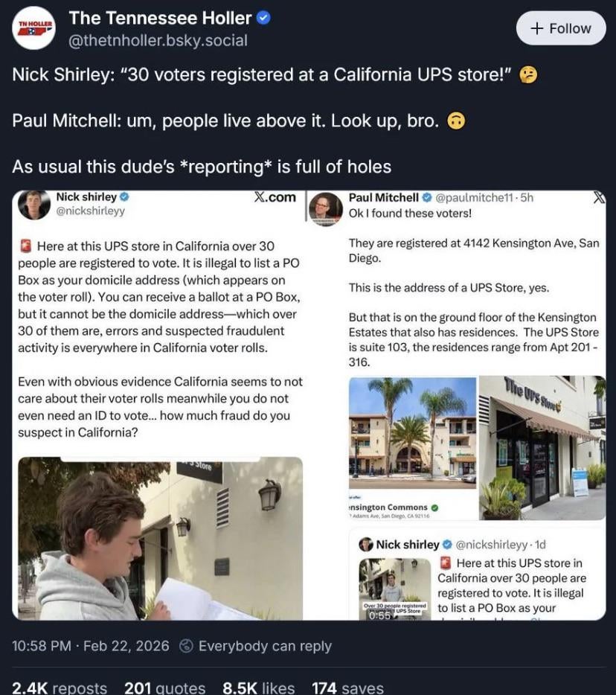
Task: Click the blue verified badge beside Tennessee Holler
Action: tap(263, 17)
